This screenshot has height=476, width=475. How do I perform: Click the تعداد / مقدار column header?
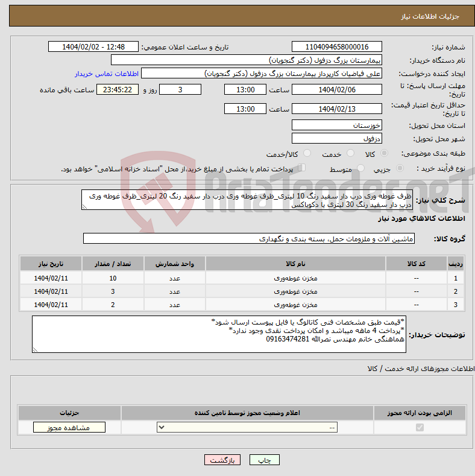(113, 264)
